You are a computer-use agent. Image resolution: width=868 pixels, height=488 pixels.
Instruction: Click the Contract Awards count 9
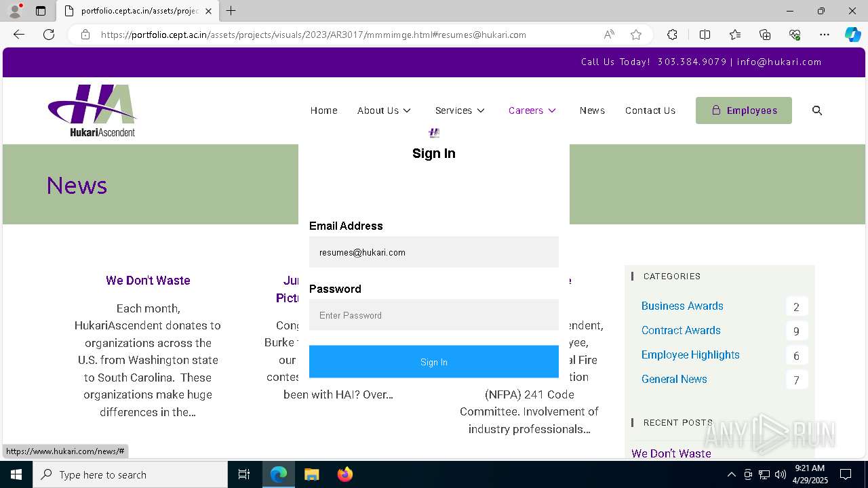(x=797, y=331)
